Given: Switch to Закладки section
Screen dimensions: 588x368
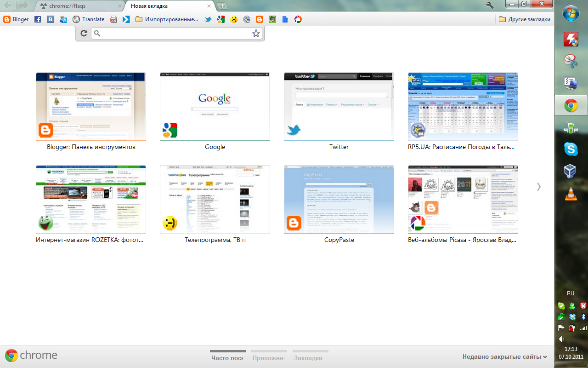Looking at the screenshot, I should 310,357.
